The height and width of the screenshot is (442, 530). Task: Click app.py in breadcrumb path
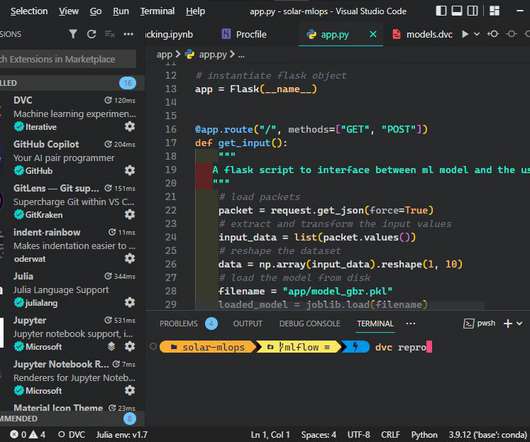click(213, 54)
